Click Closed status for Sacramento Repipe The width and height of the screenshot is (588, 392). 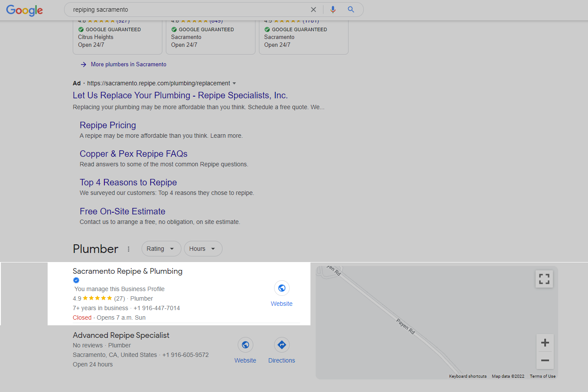click(x=82, y=317)
